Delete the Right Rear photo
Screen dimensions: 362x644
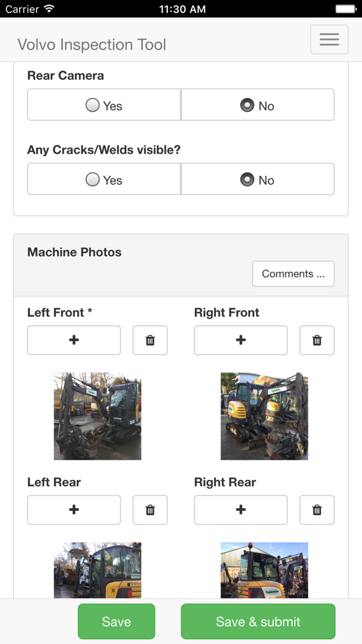coord(317,510)
